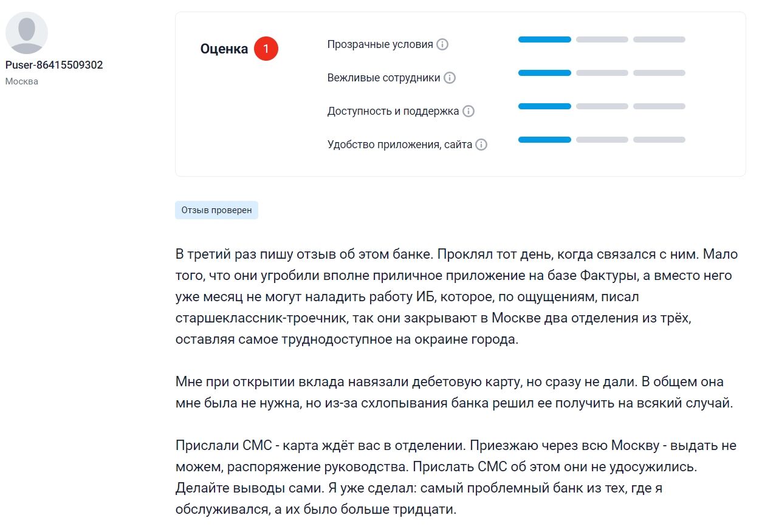The height and width of the screenshot is (532, 762).
Task: Click the Оценка heading
Action: (224, 49)
